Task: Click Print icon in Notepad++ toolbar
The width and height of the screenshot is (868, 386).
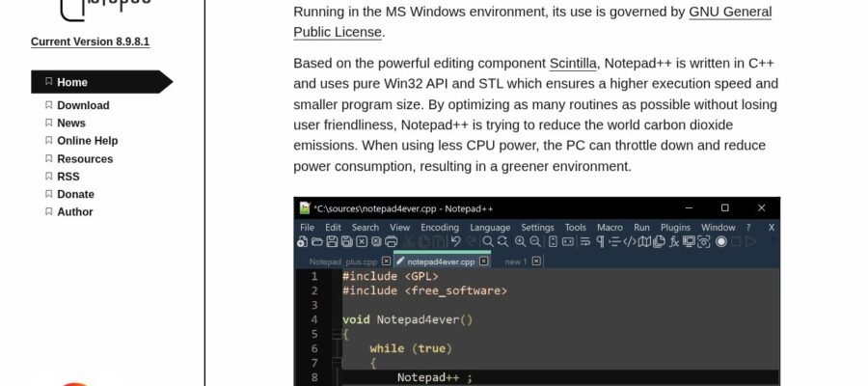Action: click(391, 241)
